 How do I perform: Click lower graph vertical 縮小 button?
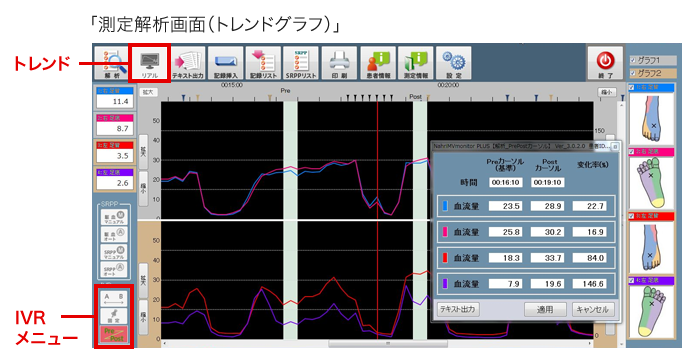point(143,318)
